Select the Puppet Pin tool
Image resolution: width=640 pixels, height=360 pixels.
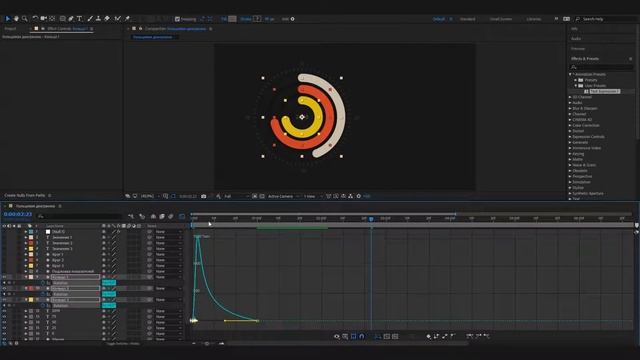[127, 19]
